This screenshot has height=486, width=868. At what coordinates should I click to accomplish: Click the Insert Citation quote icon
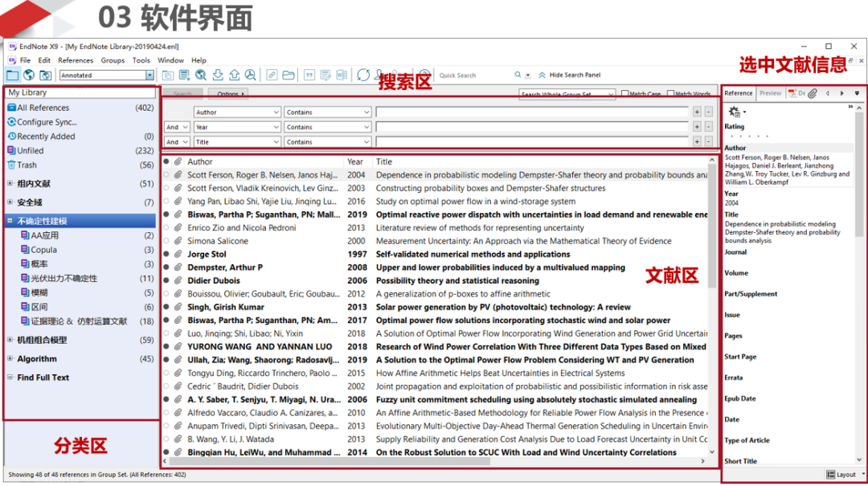(309, 76)
